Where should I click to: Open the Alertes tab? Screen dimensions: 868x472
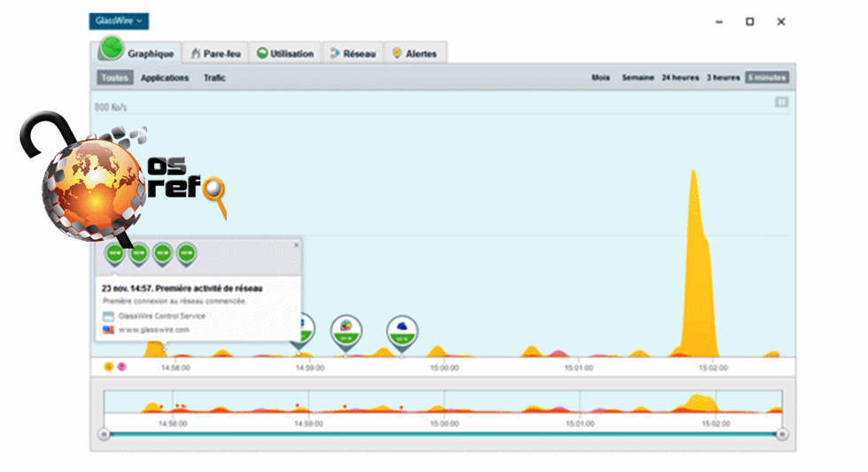[x=415, y=53]
